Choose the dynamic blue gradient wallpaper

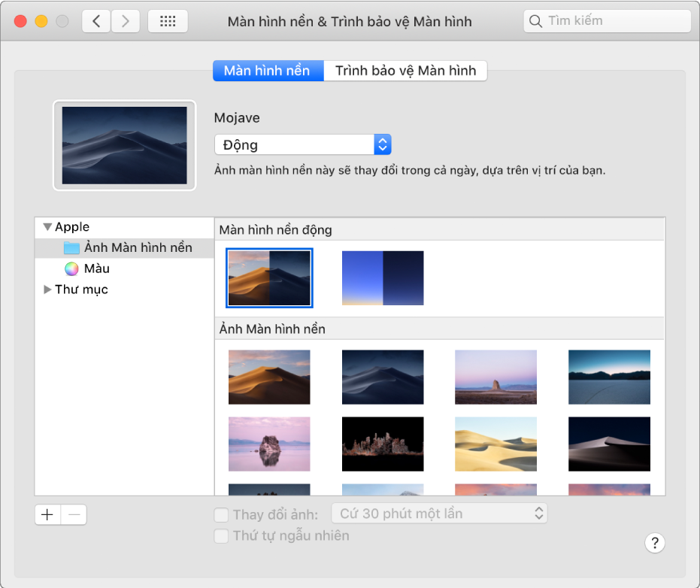(383, 277)
